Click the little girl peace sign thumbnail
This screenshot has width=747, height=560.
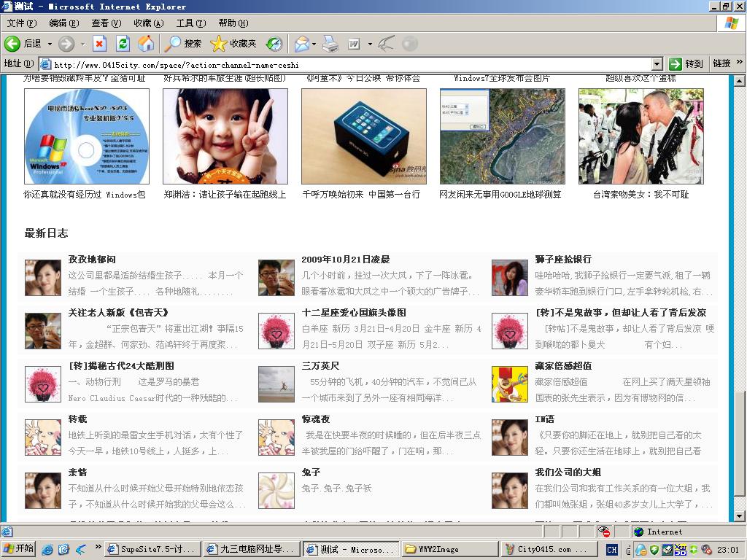225,136
